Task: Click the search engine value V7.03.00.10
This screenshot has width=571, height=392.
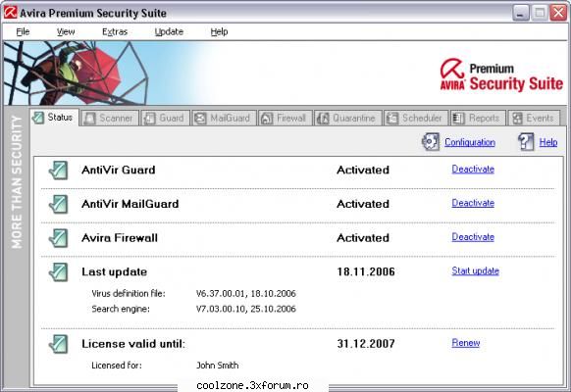Action: [x=246, y=309]
